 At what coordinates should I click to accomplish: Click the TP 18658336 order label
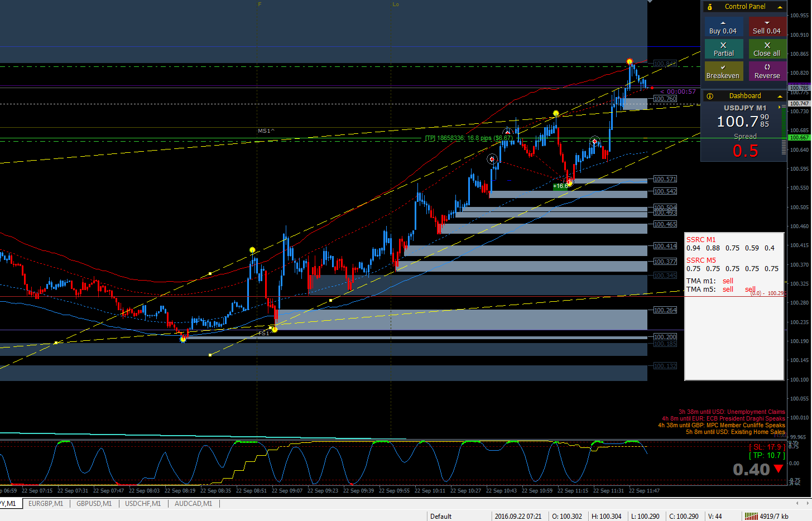click(x=469, y=138)
